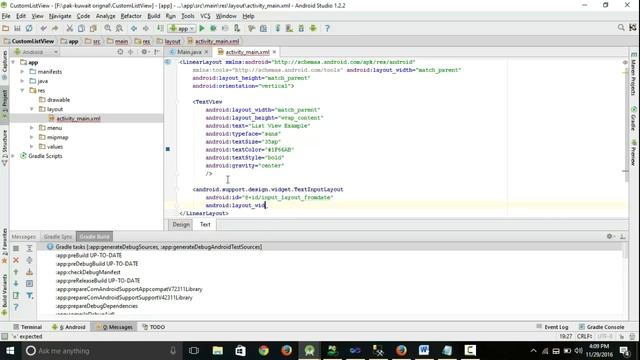Image resolution: width=640 pixels, height=360 pixels.
Task: Collapse the app module tree node
Action: tap(13, 62)
